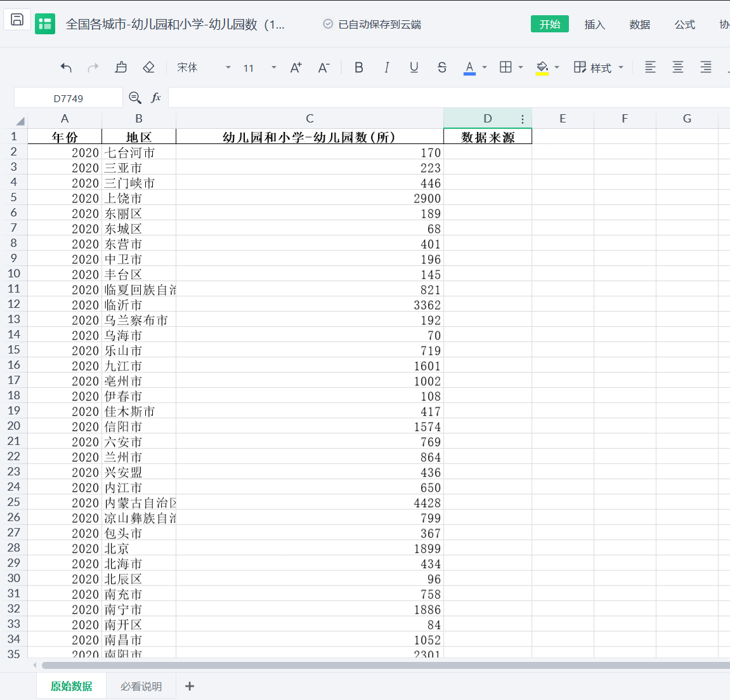The width and height of the screenshot is (730, 700).
Task: Center align text
Action: pyautogui.click(x=678, y=67)
